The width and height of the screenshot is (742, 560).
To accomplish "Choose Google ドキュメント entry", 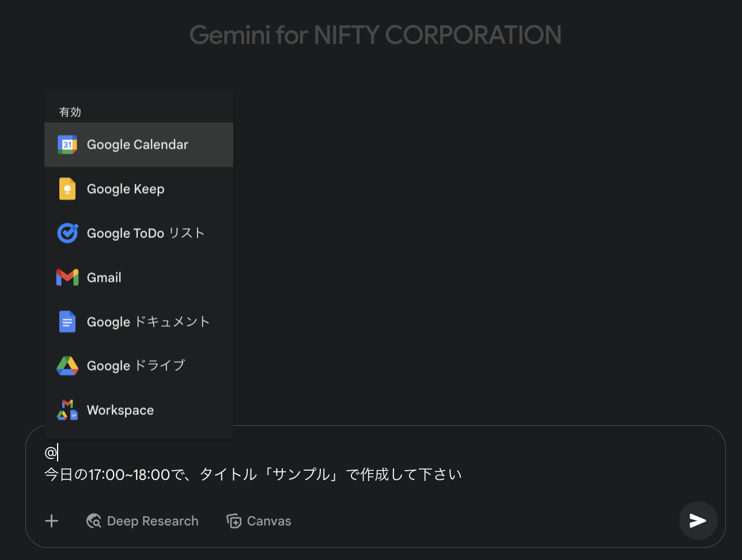I will (139, 321).
